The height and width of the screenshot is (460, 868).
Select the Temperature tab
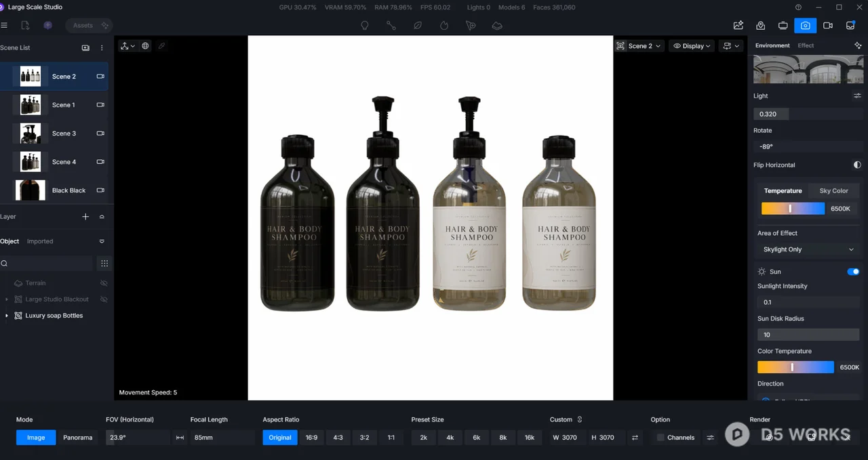[783, 190]
